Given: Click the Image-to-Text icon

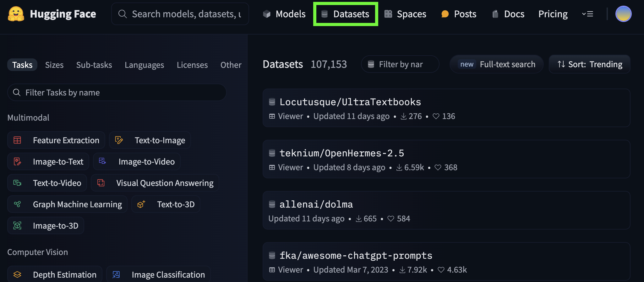Looking at the screenshot, I should 17,161.
